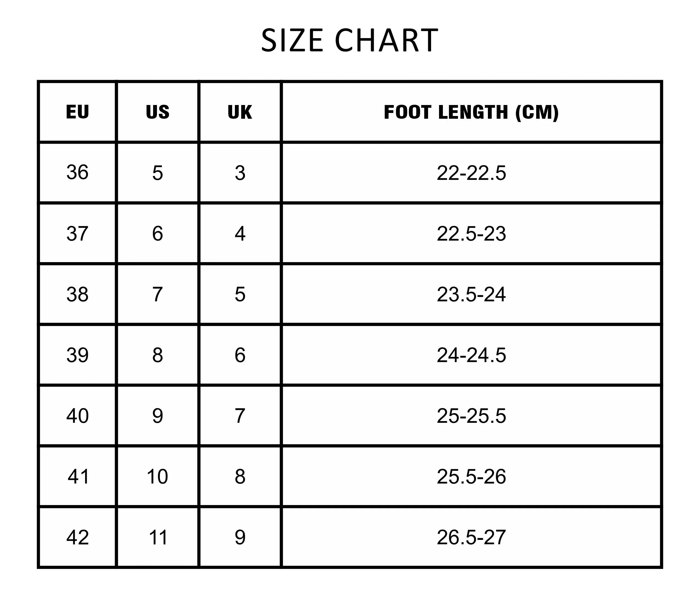The image size is (700, 598).
Task: Click EU size 36 cell
Action: click(77, 172)
